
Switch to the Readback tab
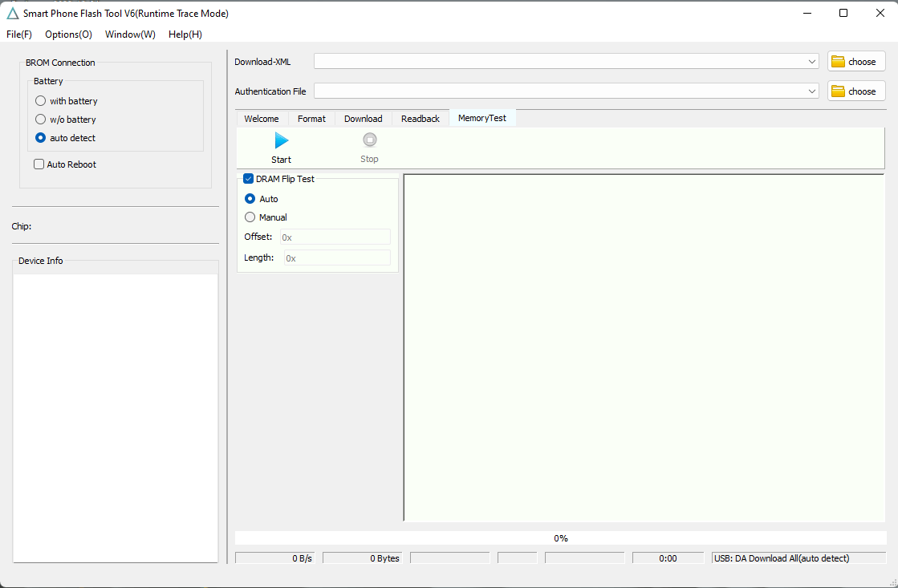point(420,118)
